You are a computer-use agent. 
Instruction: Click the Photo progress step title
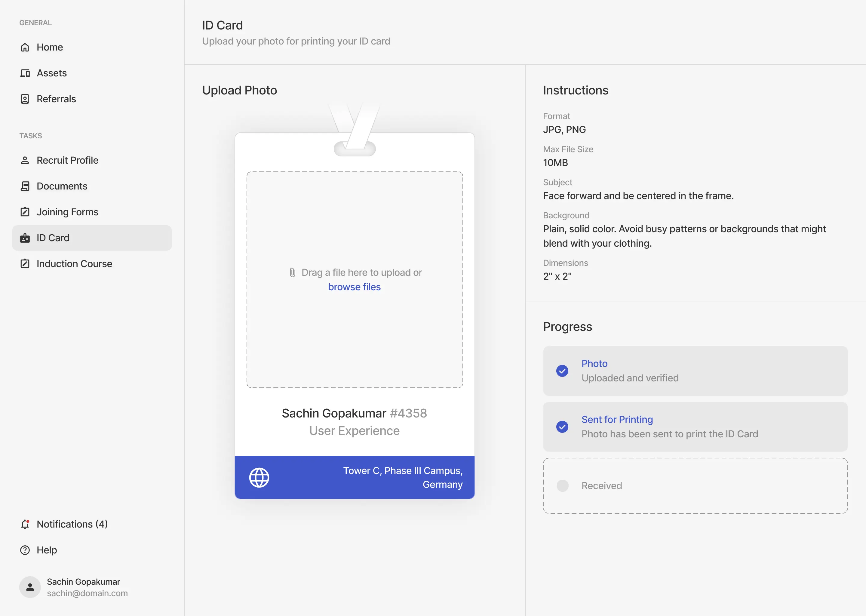tap(594, 364)
